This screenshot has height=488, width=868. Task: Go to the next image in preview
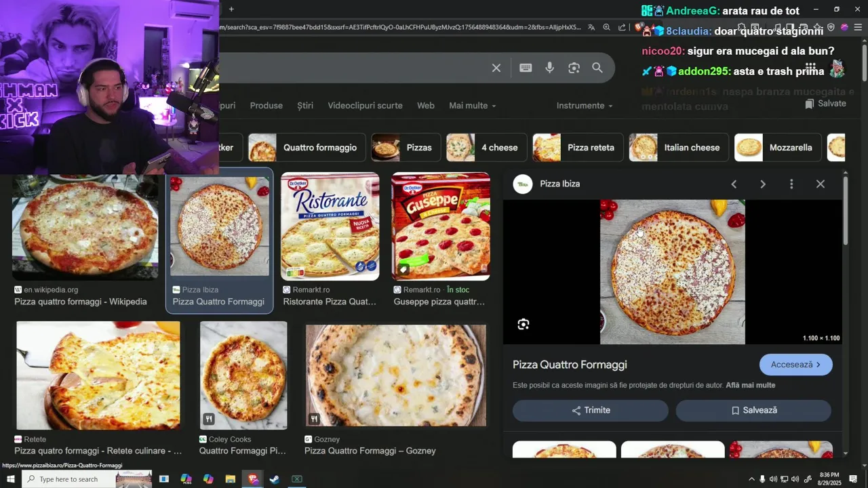pyautogui.click(x=763, y=184)
